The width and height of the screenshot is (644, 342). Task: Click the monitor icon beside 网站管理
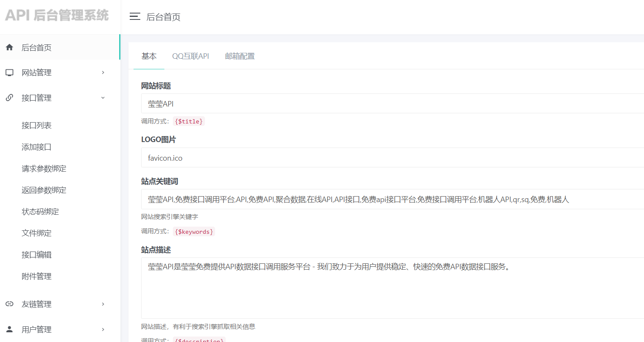10,73
